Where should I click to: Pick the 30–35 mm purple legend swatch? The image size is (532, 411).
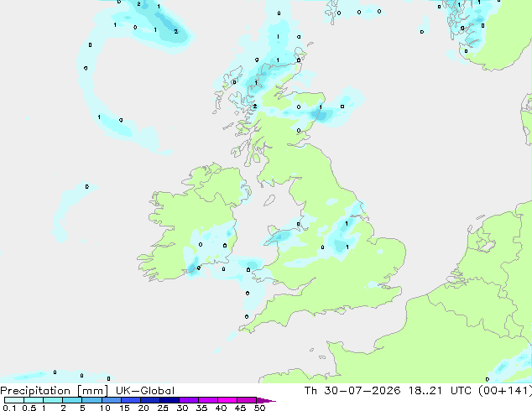coord(189,400)
